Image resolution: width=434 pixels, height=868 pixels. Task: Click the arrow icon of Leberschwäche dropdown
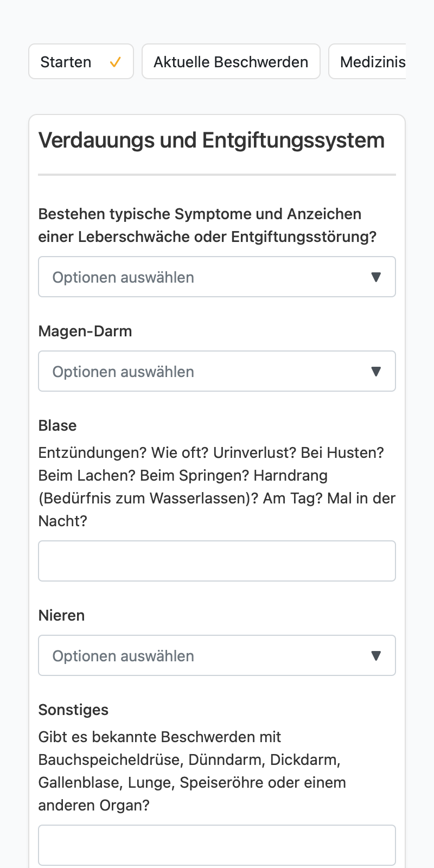(376, 277)
